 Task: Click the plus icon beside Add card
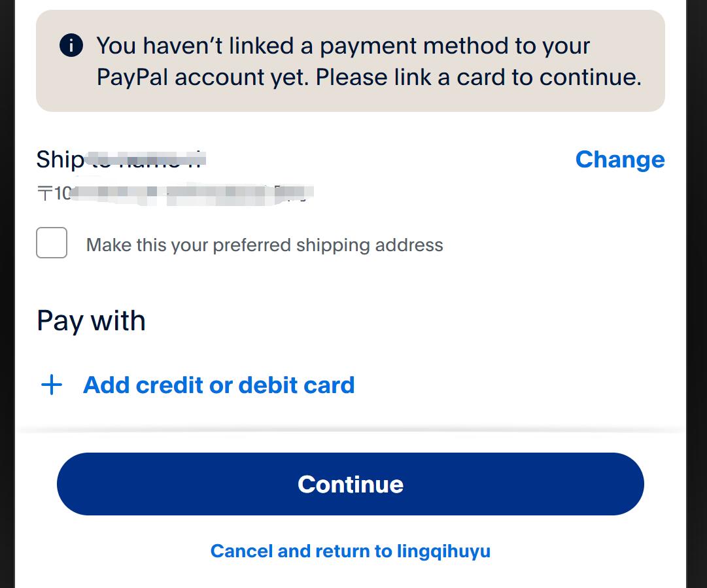tap(52, 385)
